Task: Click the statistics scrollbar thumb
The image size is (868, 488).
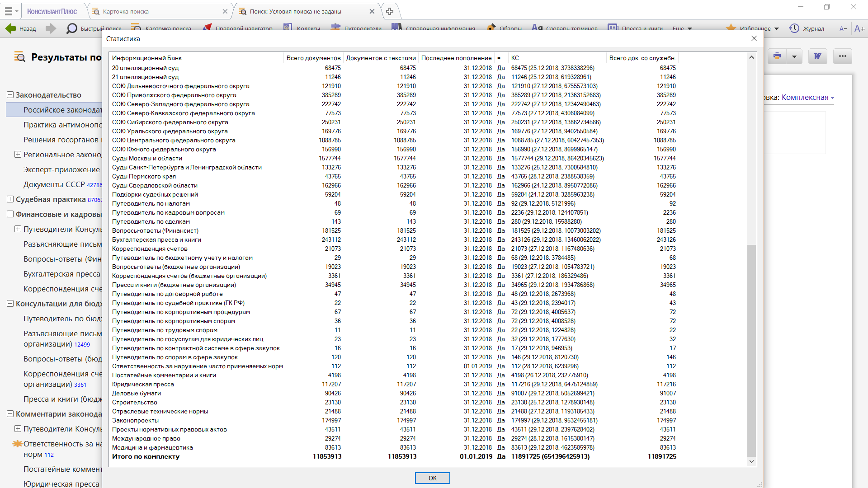Action: click(x=751, y=351)
